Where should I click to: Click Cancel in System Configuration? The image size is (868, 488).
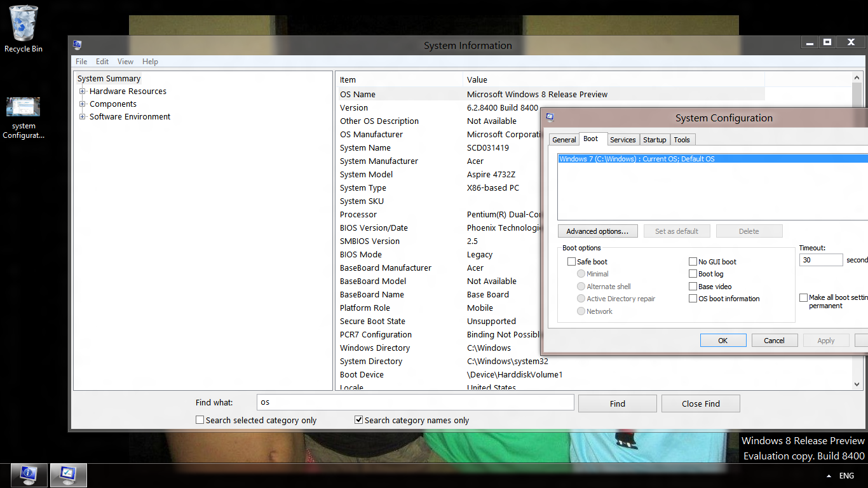pyautogui.click(x=774, y=341)
